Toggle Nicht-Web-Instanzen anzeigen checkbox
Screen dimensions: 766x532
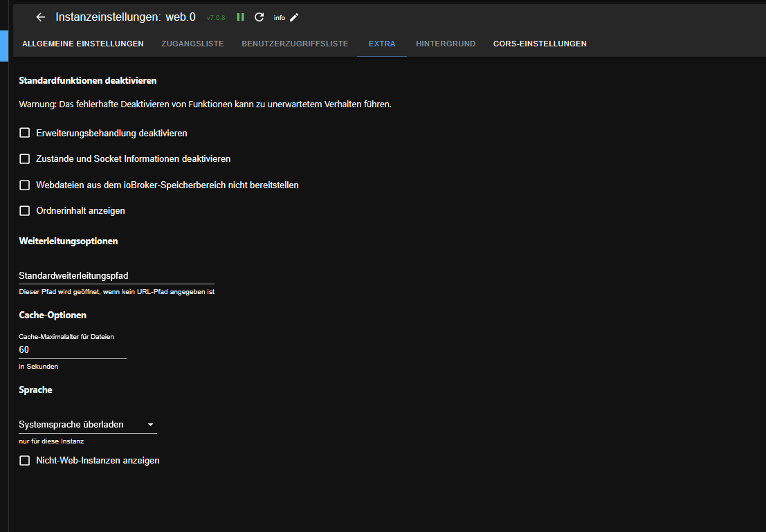click(24, 461)
